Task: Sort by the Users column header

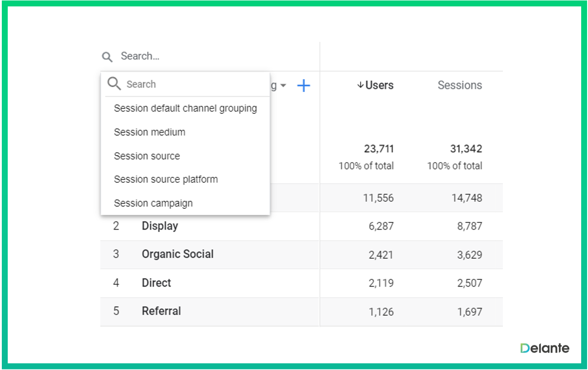Action: click(x=379, y=85)
